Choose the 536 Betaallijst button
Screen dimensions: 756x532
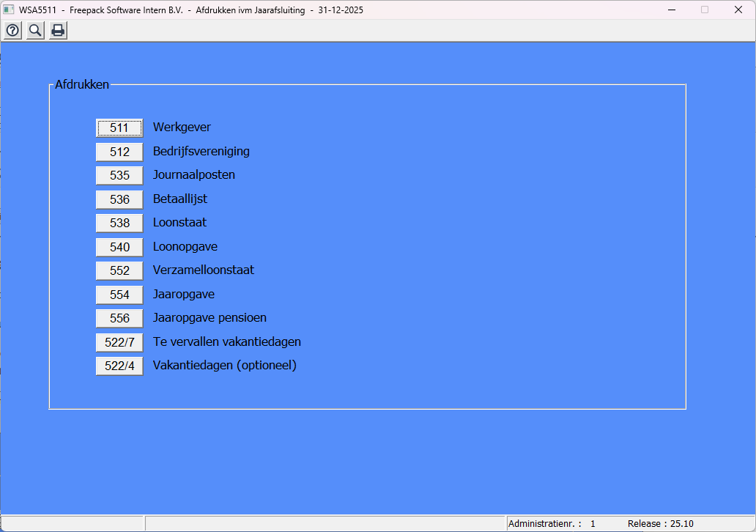[x=119, y=199]
